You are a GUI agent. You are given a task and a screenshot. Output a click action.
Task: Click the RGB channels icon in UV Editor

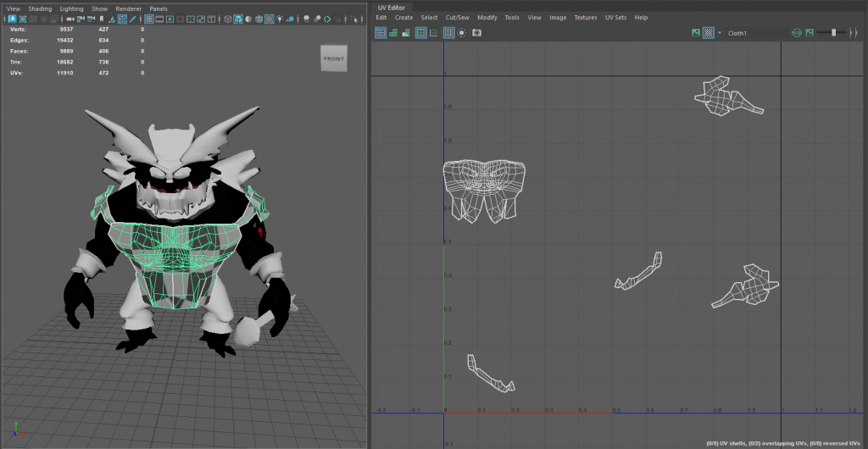click(x=797, y=33)
